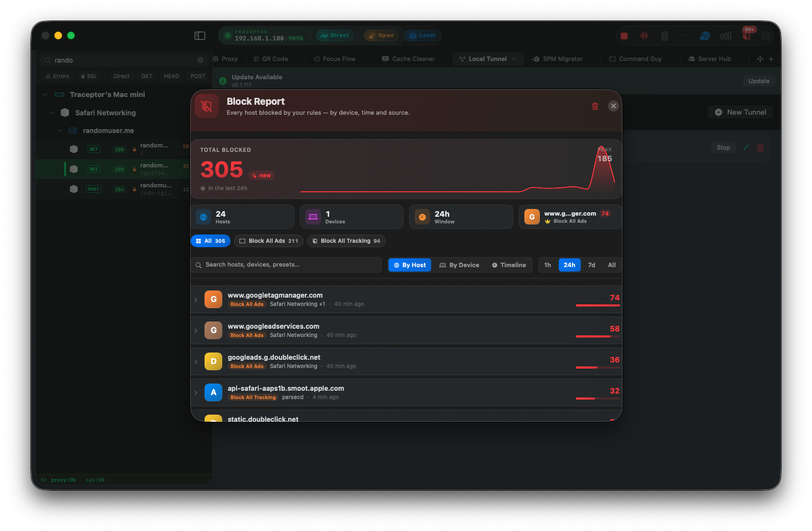Toggle the Direct mode pill

[x=335, y=35]
